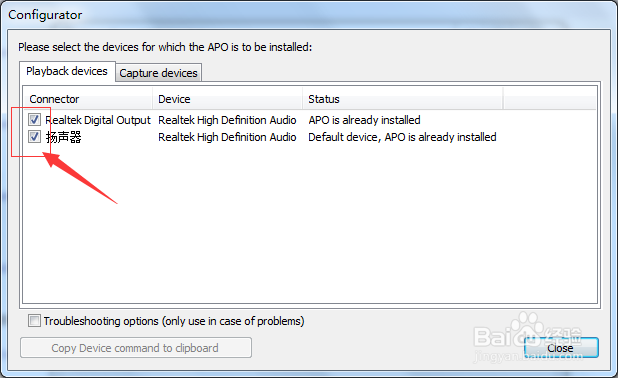Switch to the Capture devices tab

[x=158, y=73]
